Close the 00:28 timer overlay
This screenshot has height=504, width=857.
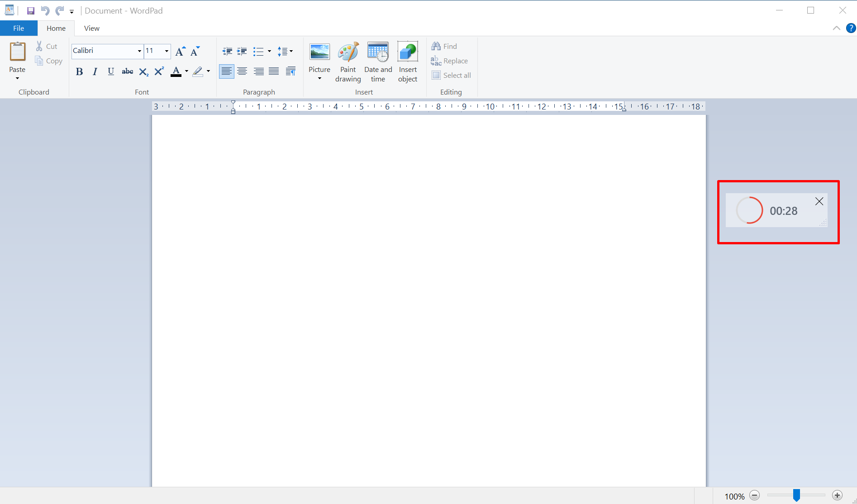click(819, 202)
